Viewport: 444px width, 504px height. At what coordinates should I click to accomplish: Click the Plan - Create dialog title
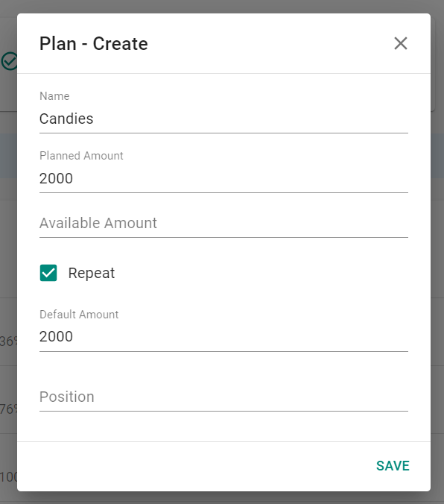93,44
